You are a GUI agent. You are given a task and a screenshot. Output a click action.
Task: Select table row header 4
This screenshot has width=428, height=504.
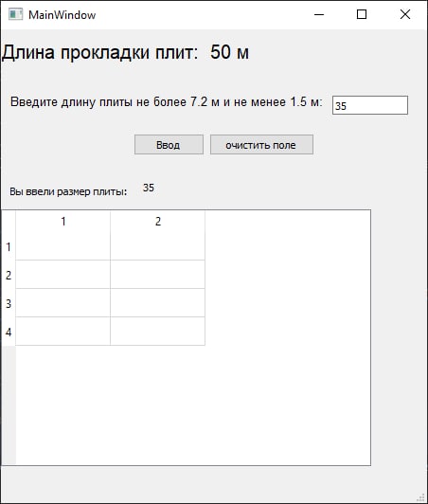9,332
